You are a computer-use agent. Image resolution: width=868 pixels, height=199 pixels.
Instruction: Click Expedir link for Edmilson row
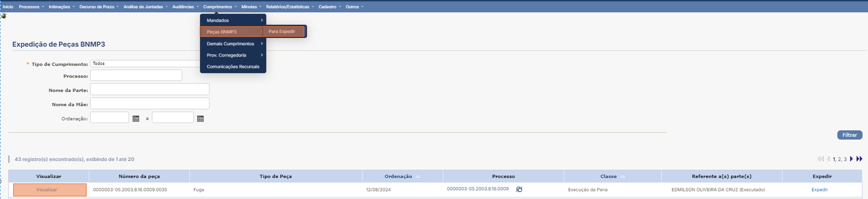click(x=819, y=190)
